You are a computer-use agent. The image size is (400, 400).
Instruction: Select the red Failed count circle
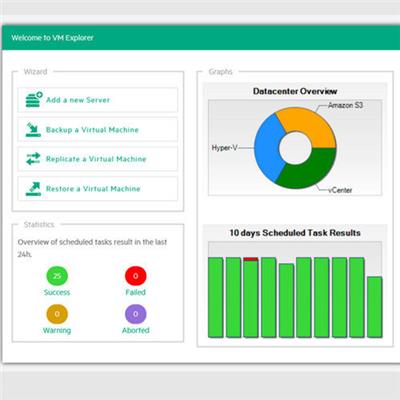coord(135,276)
